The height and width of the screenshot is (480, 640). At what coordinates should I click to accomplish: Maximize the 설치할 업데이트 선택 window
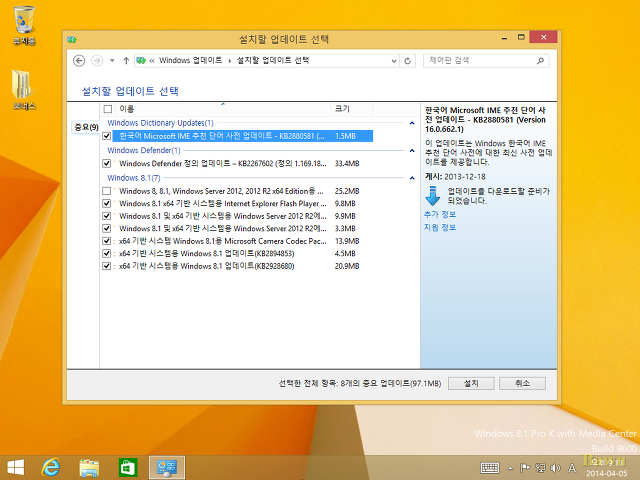pos(521,38)
